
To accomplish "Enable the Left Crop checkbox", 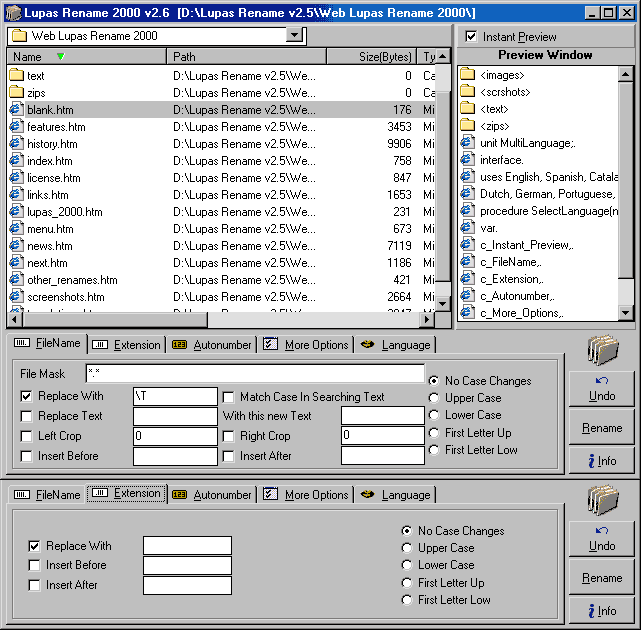I will (27, 436).
